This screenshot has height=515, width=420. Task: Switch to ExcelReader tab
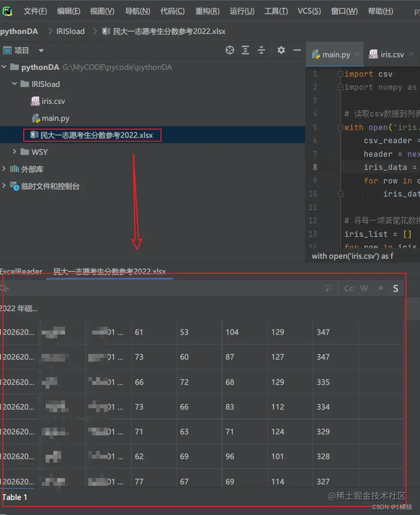click(21, 271)
